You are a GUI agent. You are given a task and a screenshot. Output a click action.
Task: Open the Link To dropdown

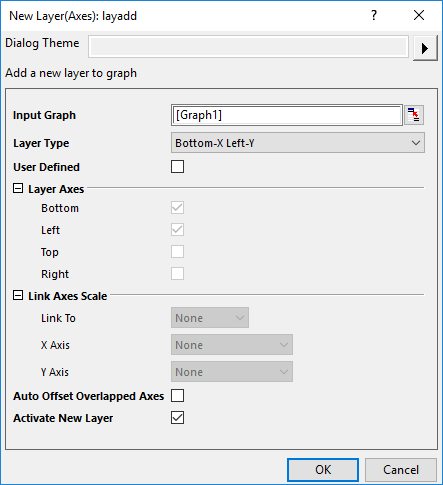pos(210,318)
